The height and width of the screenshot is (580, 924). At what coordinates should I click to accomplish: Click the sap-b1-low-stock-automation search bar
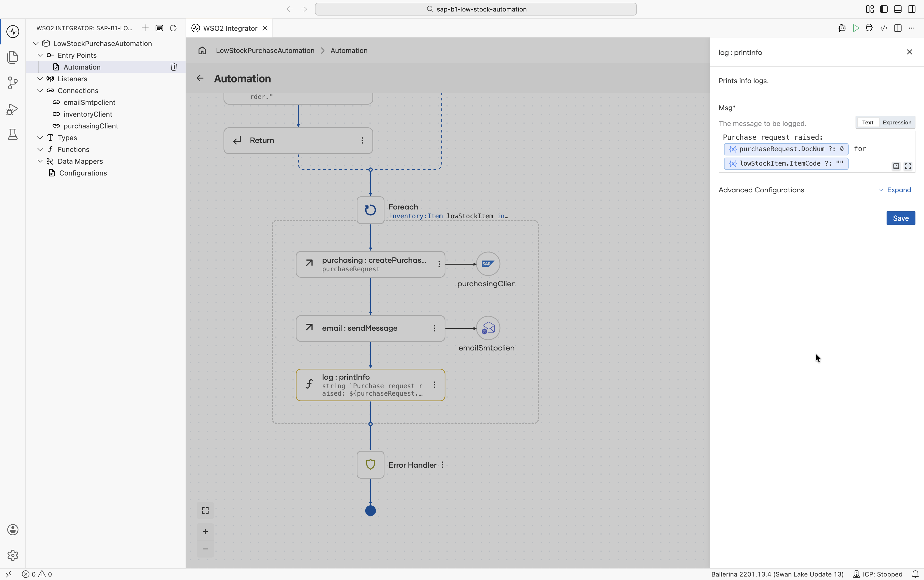coord(476,9)
